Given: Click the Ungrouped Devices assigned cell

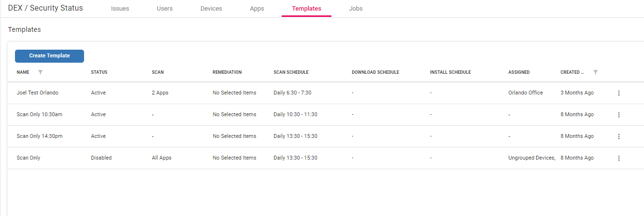Looking at the screenshot, I should (532, 158).
